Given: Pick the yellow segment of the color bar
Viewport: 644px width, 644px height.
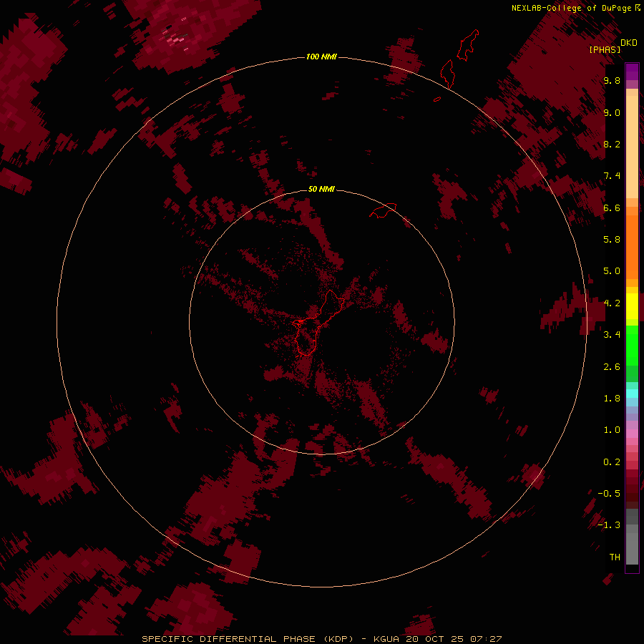Looking at the screenshot, I should click(x=632, y=306).
